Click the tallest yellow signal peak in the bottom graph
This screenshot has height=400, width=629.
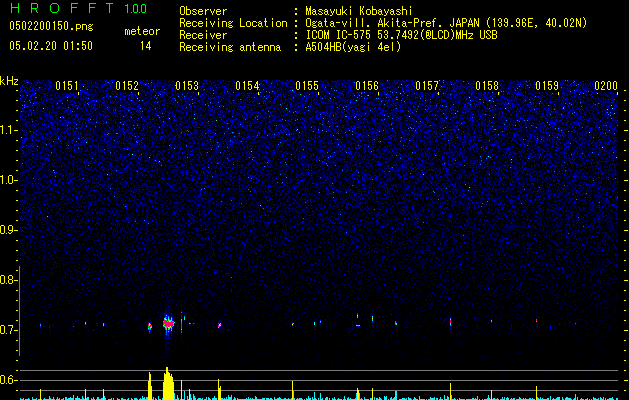click(x=168, y=383)
